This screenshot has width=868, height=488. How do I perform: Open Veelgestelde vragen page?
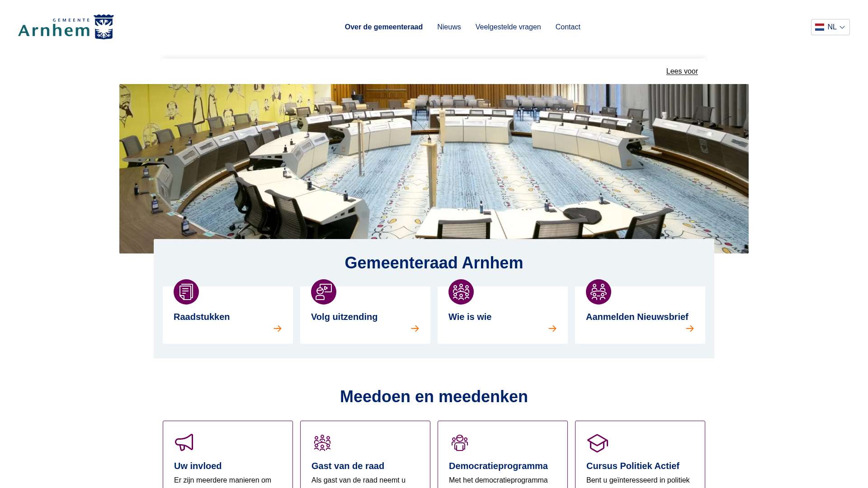pos(508,27)
